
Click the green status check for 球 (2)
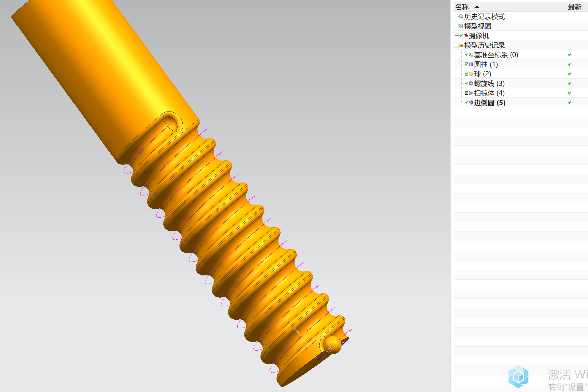click(570, 74)
